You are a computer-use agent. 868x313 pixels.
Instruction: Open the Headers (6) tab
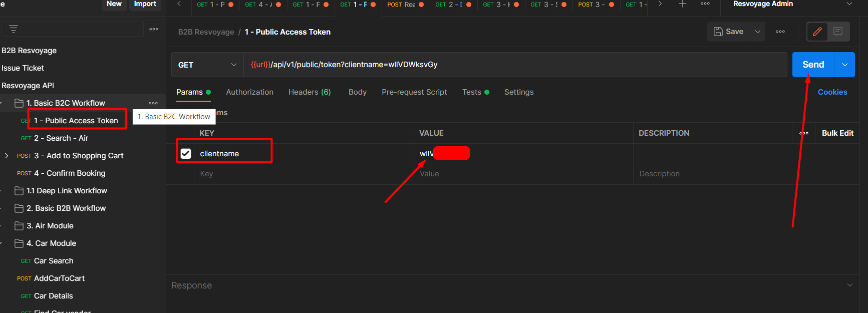pos(310,92)
